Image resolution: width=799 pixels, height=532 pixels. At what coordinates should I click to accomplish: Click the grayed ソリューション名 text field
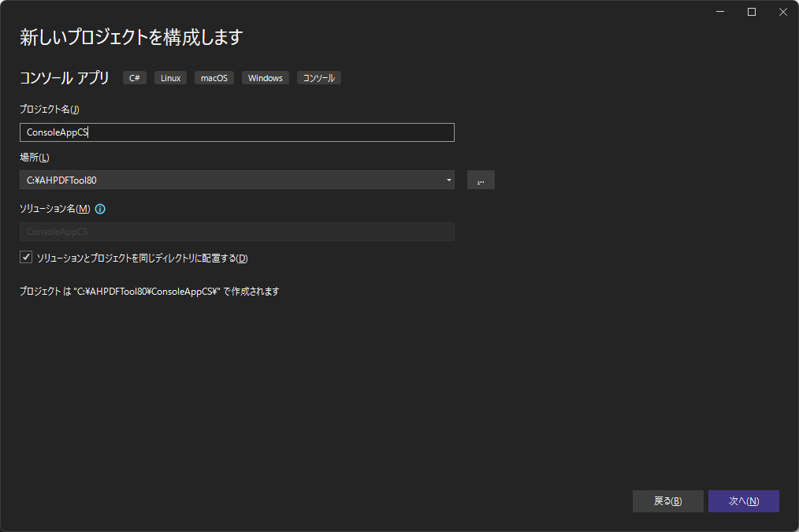(236, 231)
